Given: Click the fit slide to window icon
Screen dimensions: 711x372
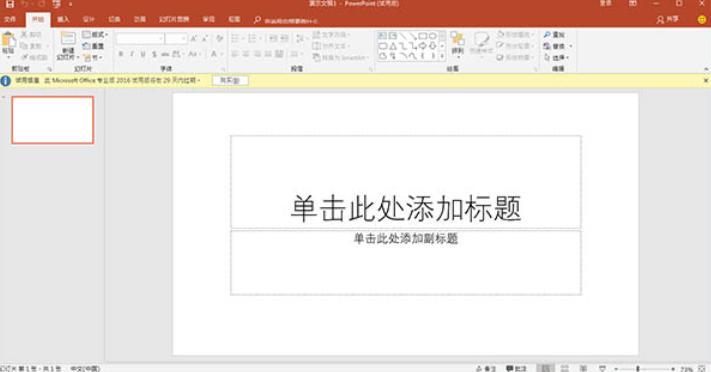Looking at the screenshot, I should click(x=702, y=368).
